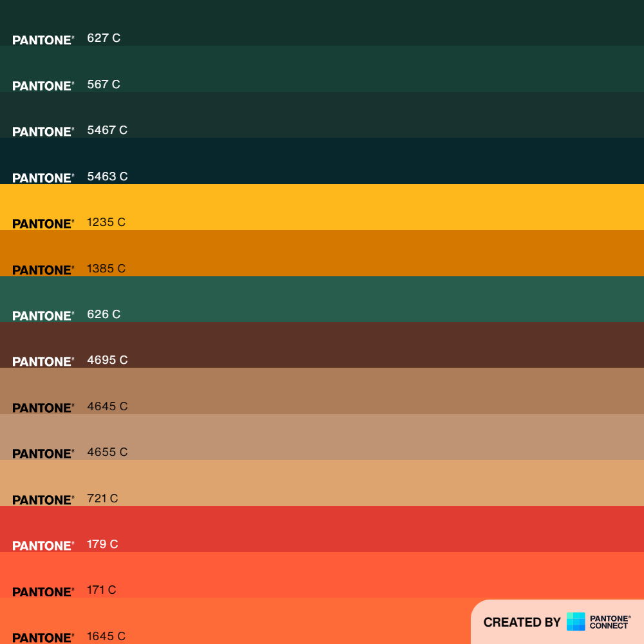The image size is (644, 644).
Task: Select the Pantone 721 C peach band
Action: click(322, 483)
